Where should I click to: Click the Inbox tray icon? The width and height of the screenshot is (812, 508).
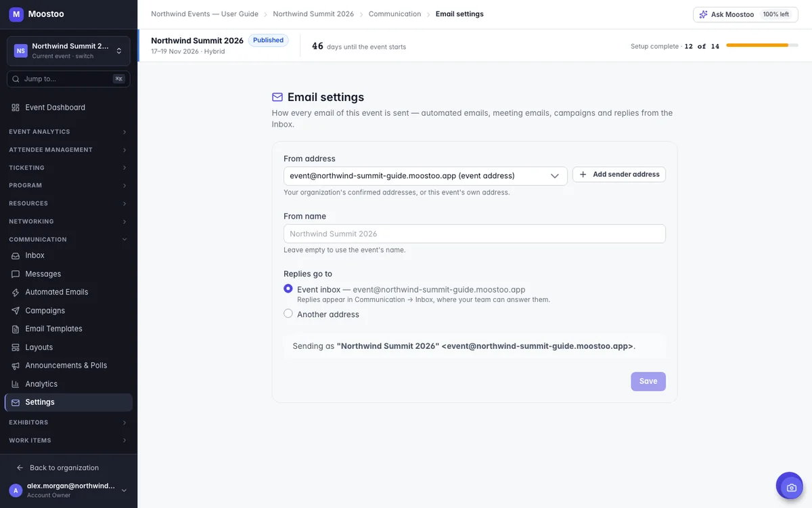point(16,256)
